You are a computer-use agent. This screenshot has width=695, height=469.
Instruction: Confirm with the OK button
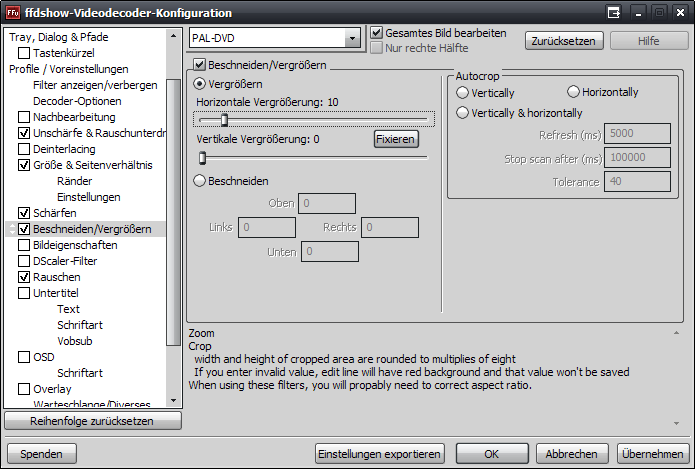click(492, 454)
